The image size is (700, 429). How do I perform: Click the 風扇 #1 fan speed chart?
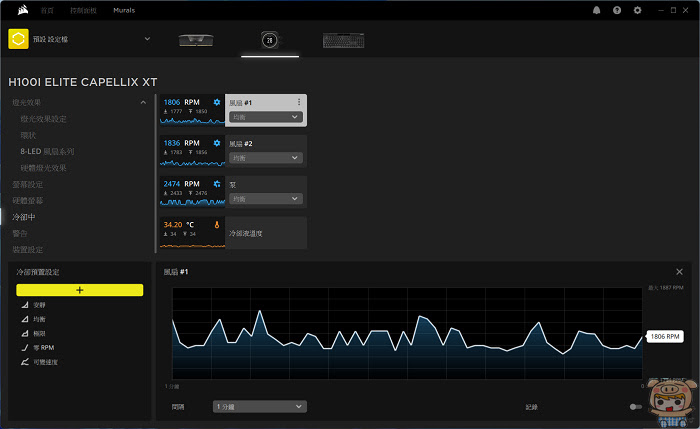click(x=407, y=333)
